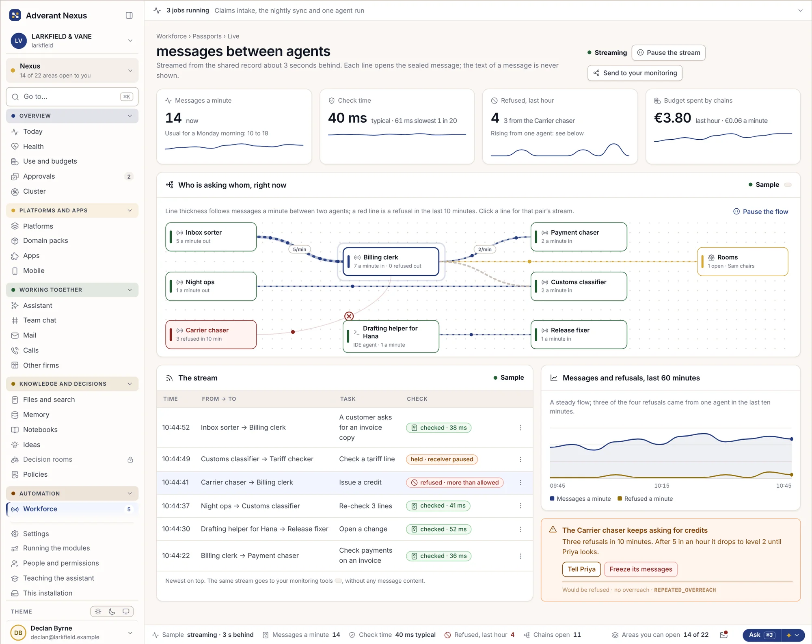The height and width of the screenshot is (644, 812).
Task: Click the Ask assistant button
Action: 762,635
